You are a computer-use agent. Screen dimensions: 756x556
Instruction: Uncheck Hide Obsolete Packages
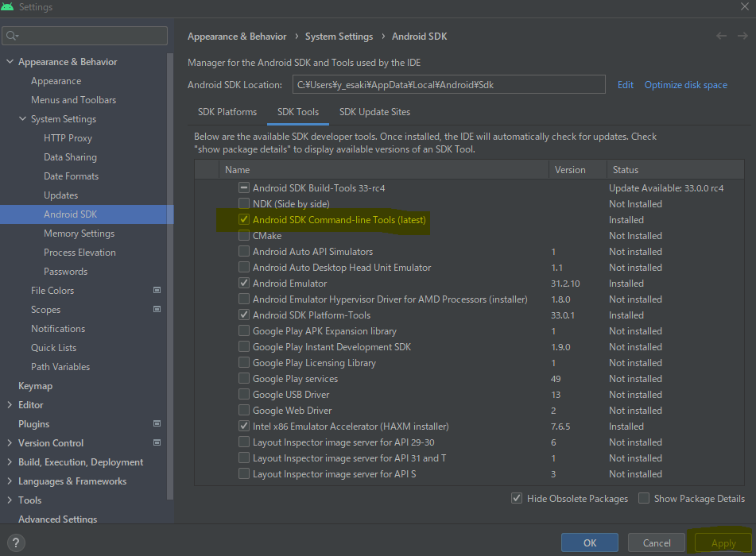[517, 498]
